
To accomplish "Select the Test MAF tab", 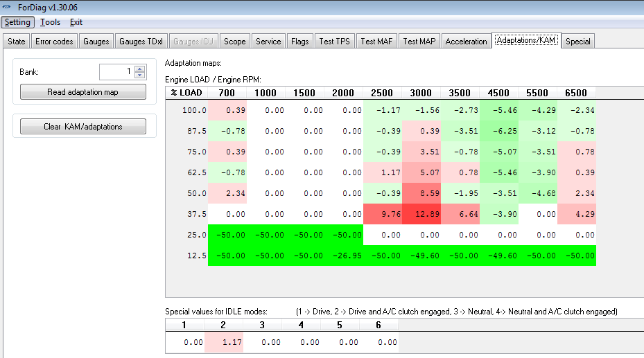I will (x=376, y=42).
